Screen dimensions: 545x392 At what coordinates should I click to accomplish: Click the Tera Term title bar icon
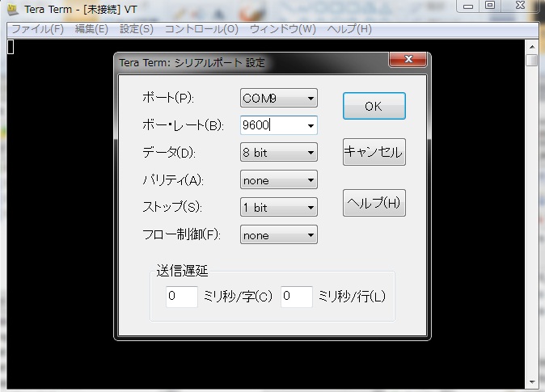pyautogui.click(x=13, y=10)
